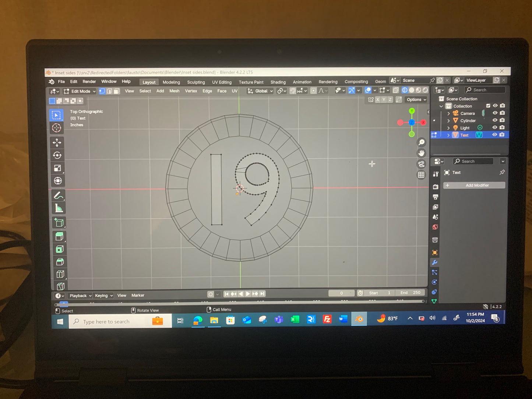This screenshot has width=532, height=399.
Task: Toggle camera view in viewport
Action: pos(421,164)
